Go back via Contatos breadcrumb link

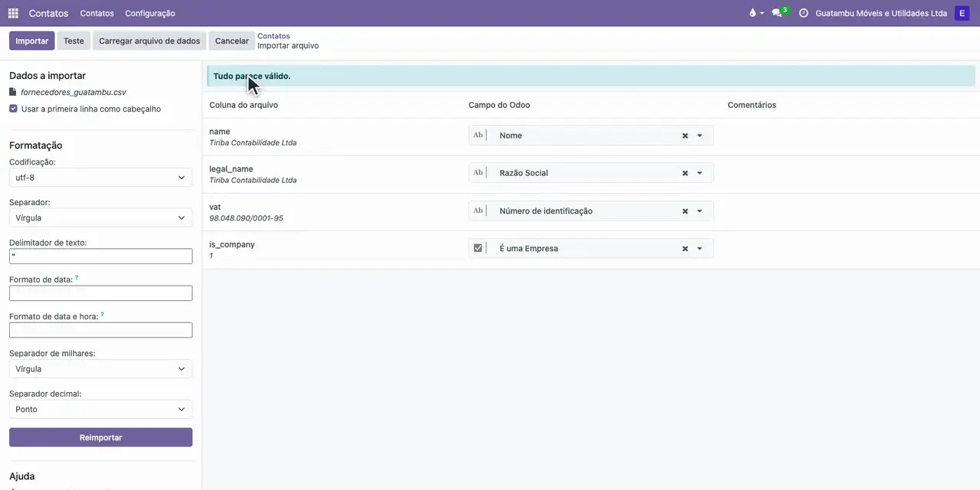point(273,36)
